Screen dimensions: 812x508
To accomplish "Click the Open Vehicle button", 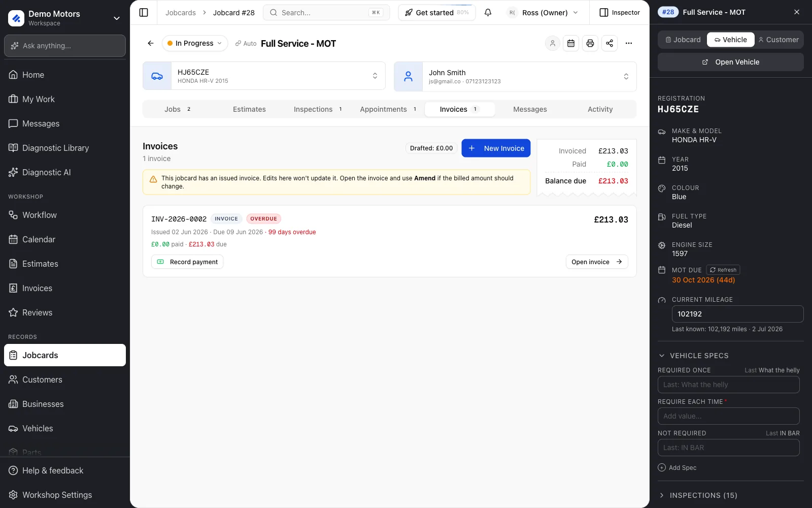I will [731, 62].
